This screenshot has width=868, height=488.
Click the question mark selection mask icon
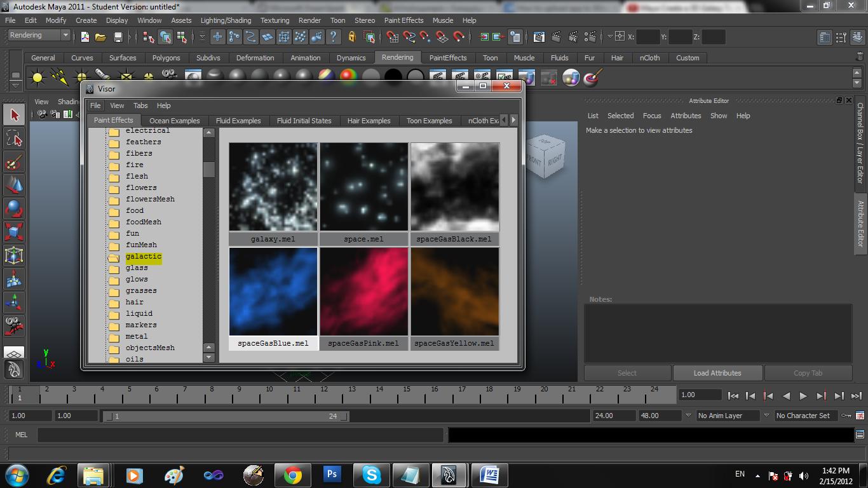coord(333,37)
